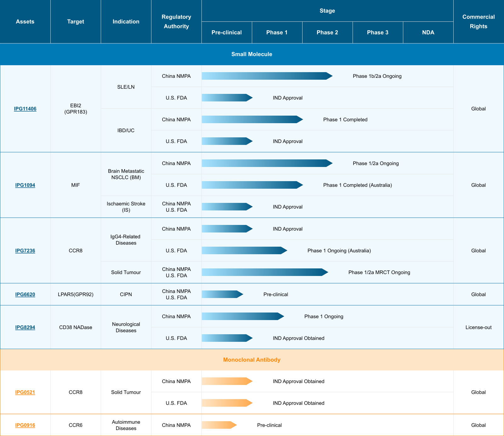Select the Phase 3 column header

coord(378,32)
